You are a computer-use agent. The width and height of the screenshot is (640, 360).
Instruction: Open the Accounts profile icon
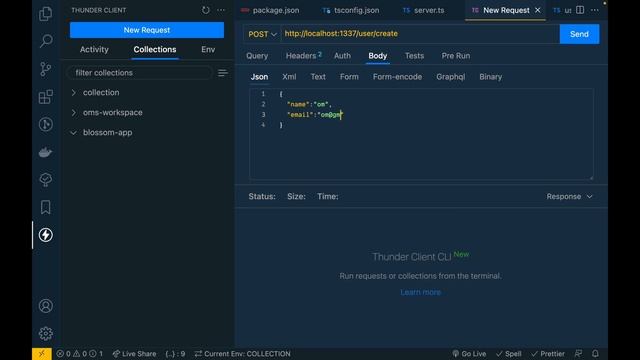[45, 306]
